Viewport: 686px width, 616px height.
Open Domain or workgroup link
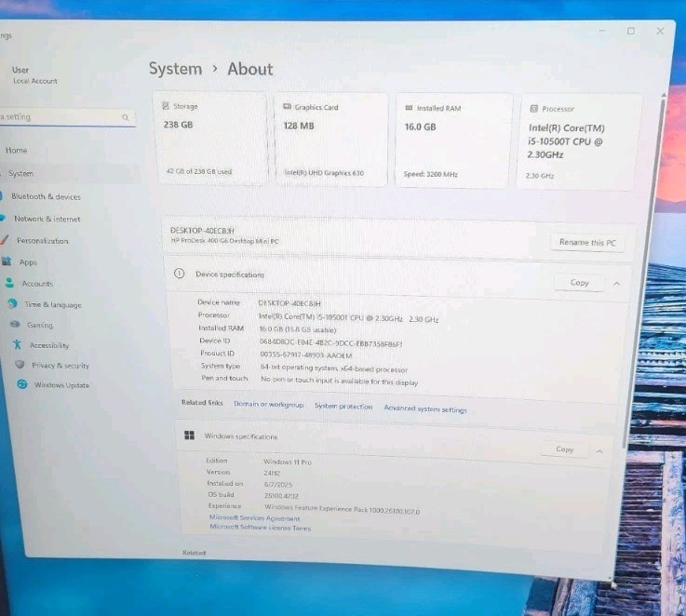269,404
